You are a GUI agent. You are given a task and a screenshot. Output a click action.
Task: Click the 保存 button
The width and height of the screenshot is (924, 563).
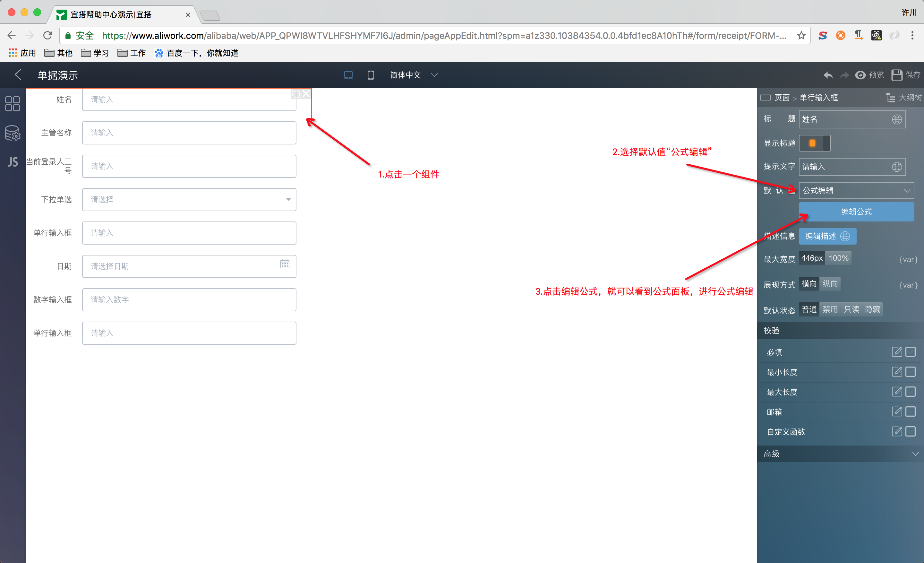click(906, 75)
